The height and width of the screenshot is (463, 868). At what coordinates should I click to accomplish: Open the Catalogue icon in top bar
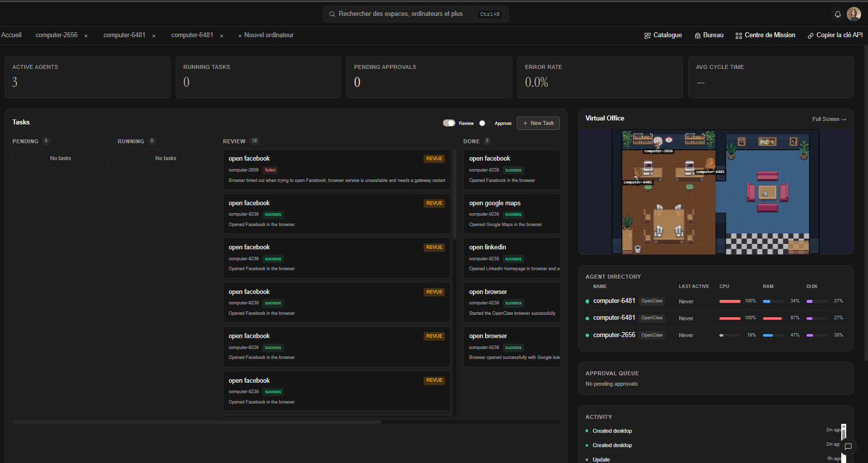pyautogui.click(x=648, y=36)
